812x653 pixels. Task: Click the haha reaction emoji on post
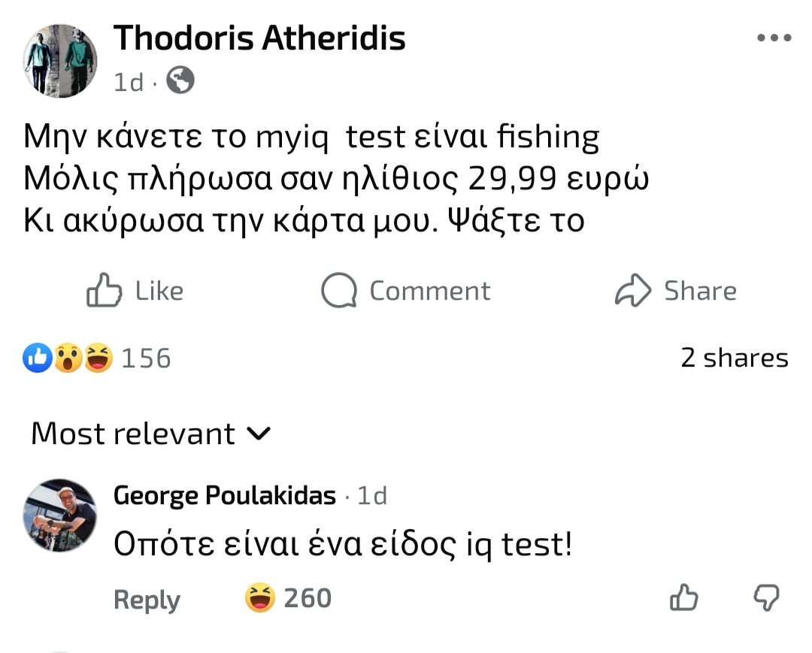[97, 358]
